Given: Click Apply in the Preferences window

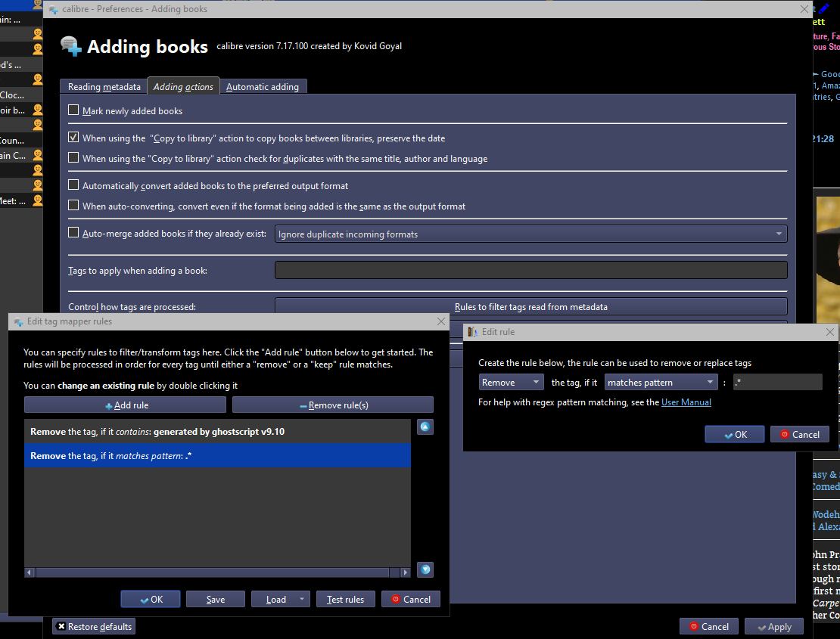Looking at the screenshot, I should tap(774, 627).
